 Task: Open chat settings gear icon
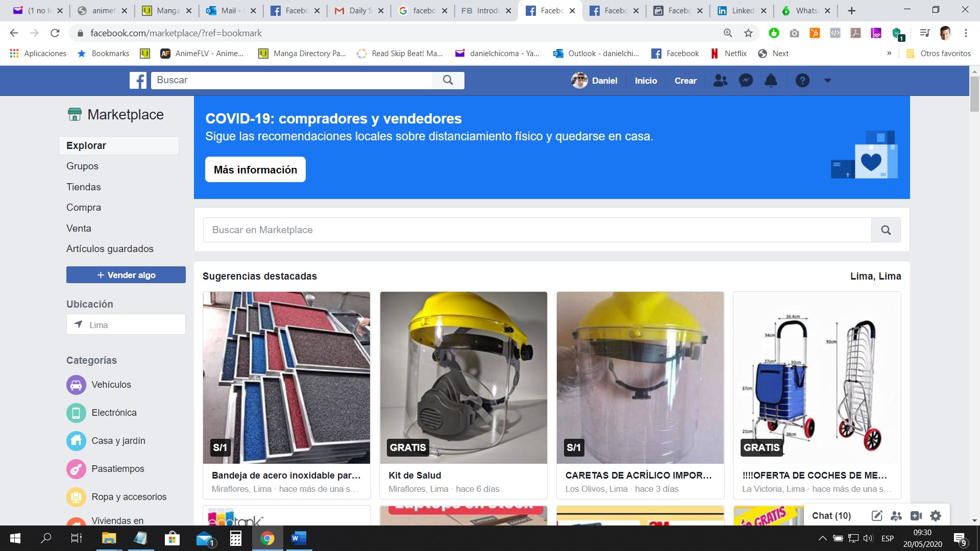(x=936, y=516)
